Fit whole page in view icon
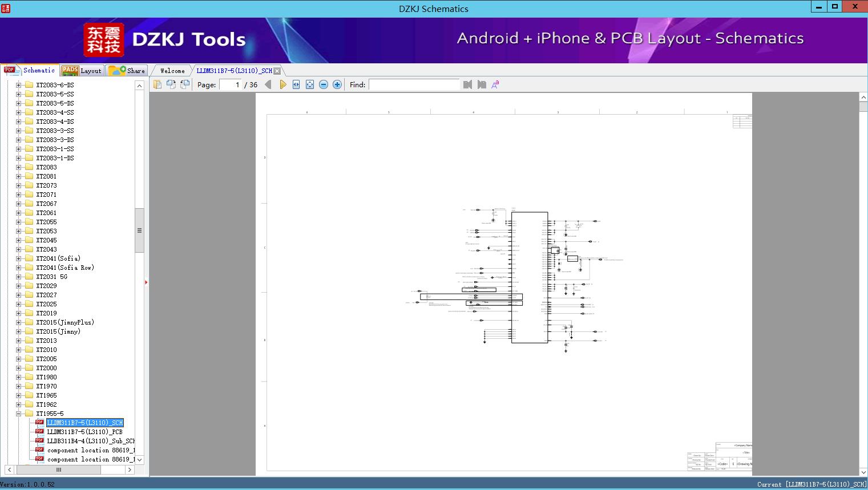Viewport: 868px width, 490px height. [310, 84]
